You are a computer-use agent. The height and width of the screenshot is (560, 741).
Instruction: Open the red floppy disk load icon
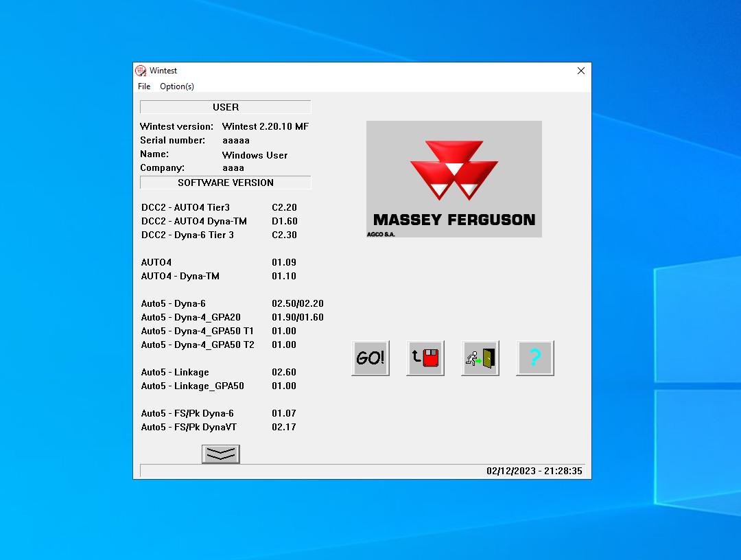click(425, 358)
